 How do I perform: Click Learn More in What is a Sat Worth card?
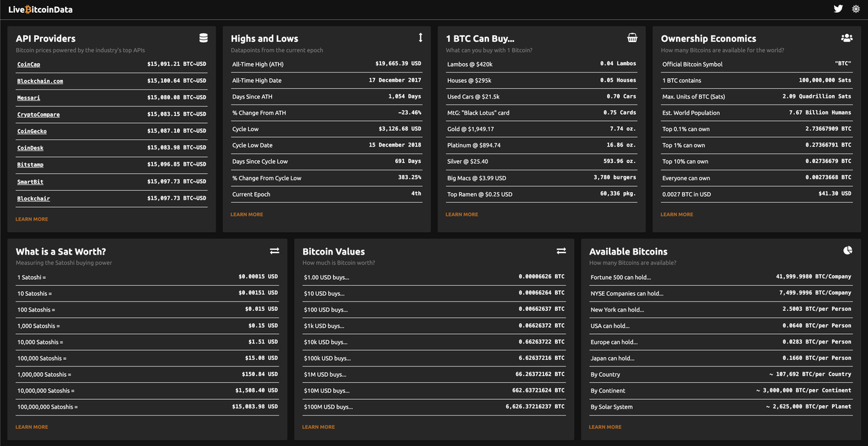coord(32,427)
